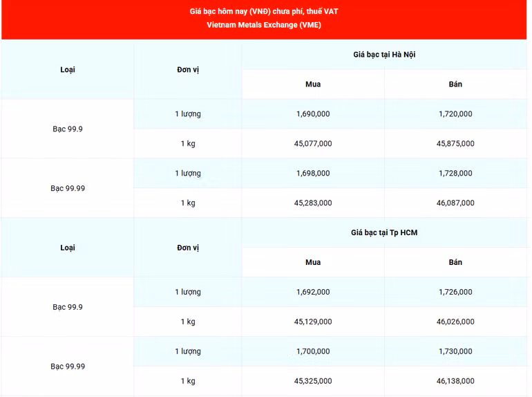Click the 'Bán' column header under Tp HCM
This screenshot has height=397, width=532.
tap(455, 262)
